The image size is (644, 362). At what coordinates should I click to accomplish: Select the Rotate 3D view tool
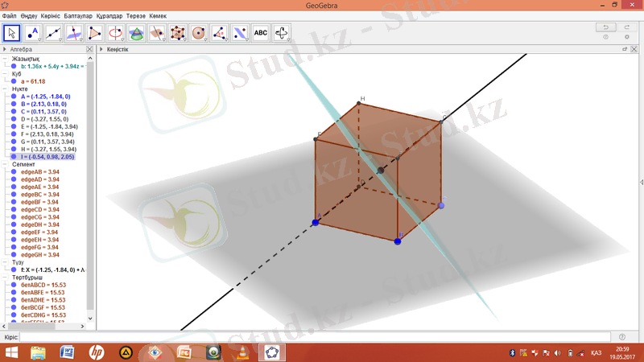click(x=282, y=33)
